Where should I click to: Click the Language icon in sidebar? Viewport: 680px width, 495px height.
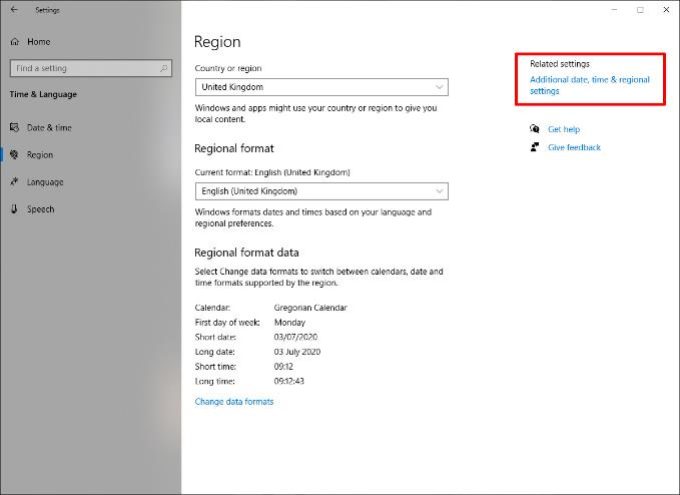15,182
